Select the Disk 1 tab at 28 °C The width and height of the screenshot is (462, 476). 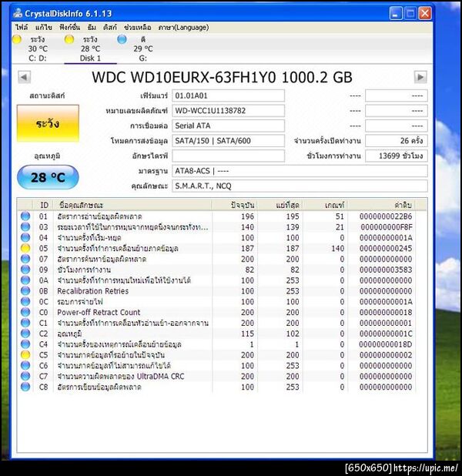(90, 49)
